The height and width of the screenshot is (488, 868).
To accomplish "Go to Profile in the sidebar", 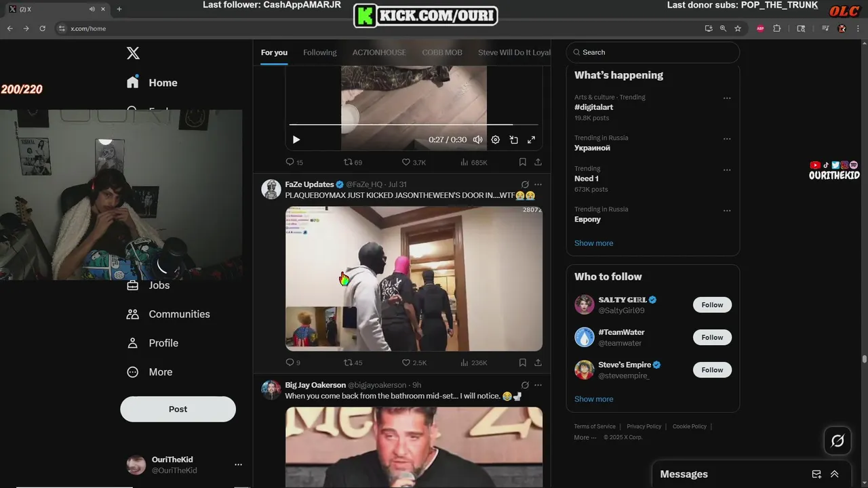I will click(x=153, y=343).
